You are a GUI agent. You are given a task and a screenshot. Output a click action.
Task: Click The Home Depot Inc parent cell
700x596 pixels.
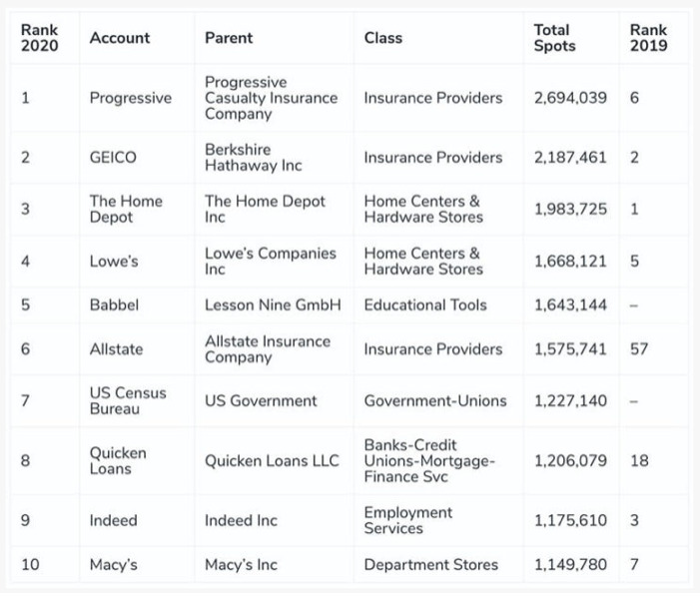click(x=265, y=209)
